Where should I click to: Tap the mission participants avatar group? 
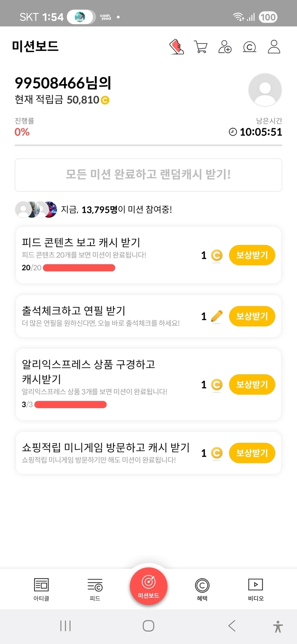click(36, 210)
